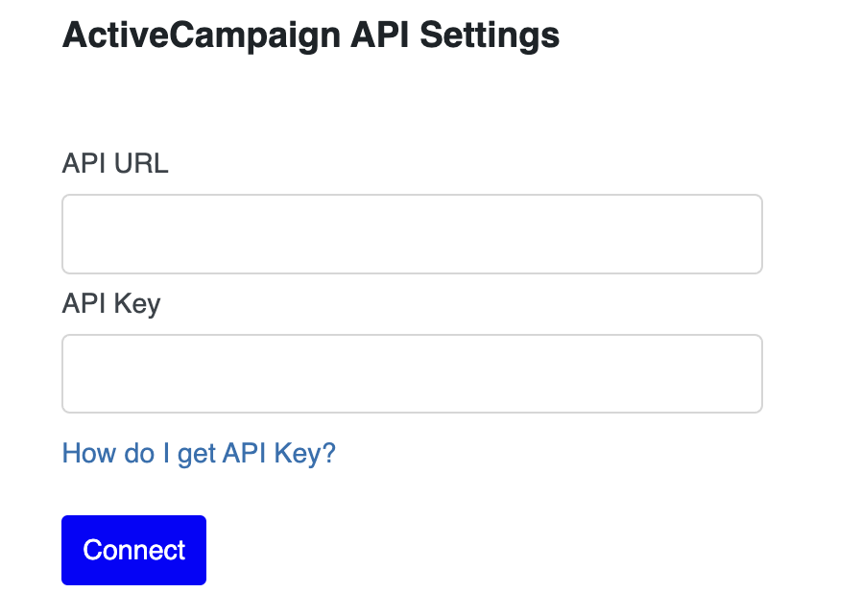The image size is (862, 616).
Task: Click the word ActiveCampaign in the heading
Action: point(202,36)
